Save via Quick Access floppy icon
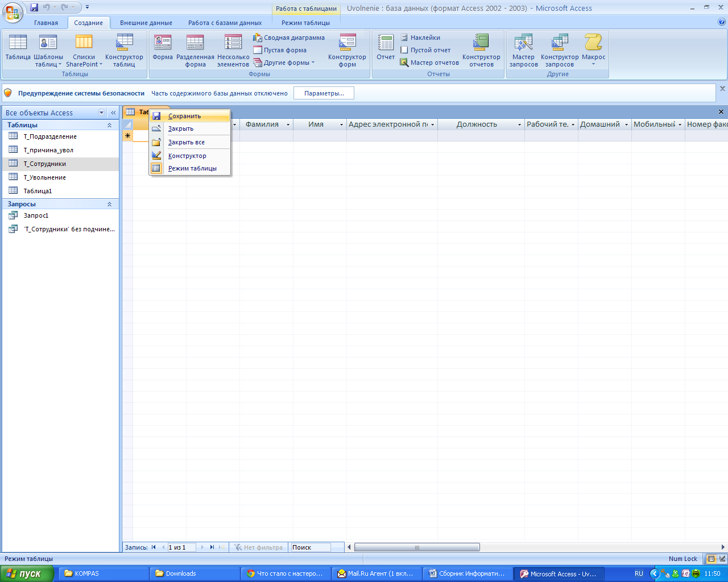Screen dimensions: 728x582 (x=34, y=7)
